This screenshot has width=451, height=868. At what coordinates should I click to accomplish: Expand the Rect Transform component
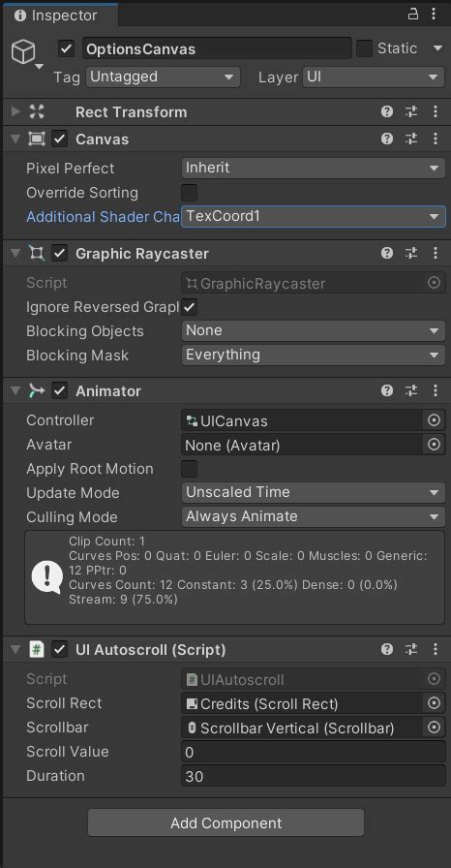click(15, 111)
